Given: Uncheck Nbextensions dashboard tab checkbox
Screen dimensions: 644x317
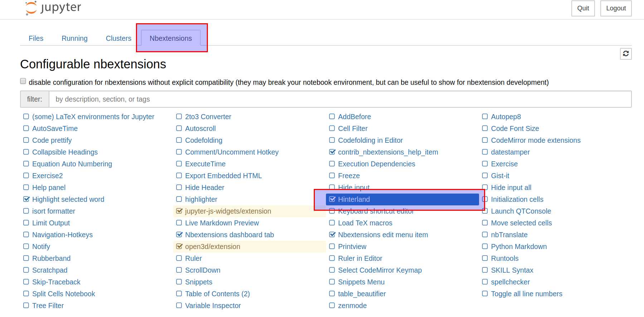Looking at the screenshot, I should [x=179, y=235].
